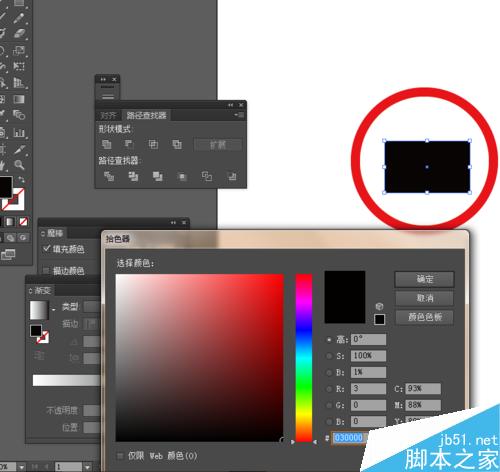
Task: Select the R red radio button
Action: (329, 389)
